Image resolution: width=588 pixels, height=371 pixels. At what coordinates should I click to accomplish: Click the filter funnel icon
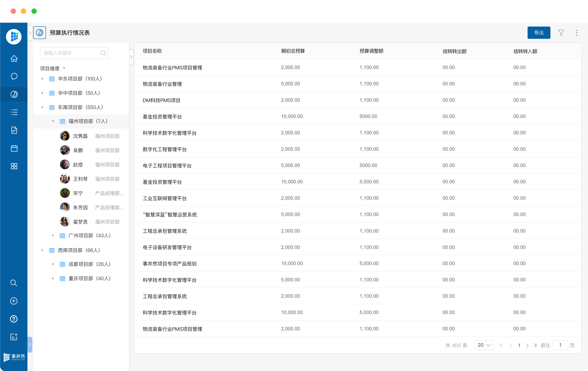click(x=561, y=33)
